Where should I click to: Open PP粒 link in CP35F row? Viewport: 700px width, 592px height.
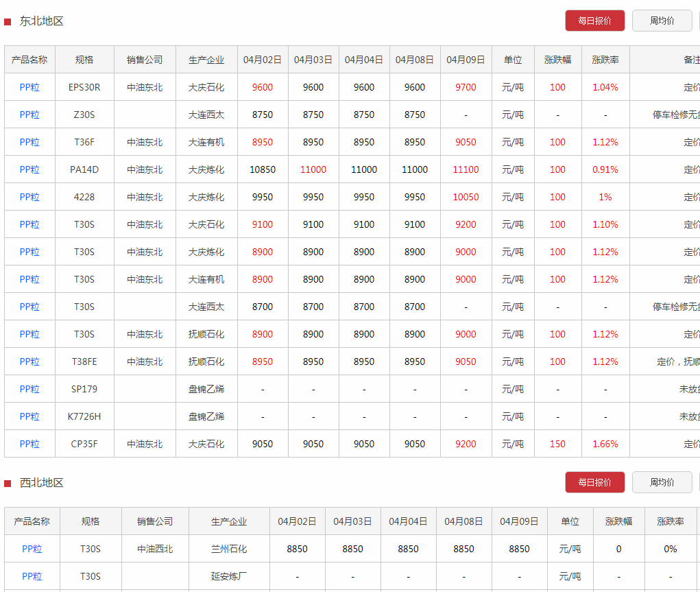coord(29,444)
